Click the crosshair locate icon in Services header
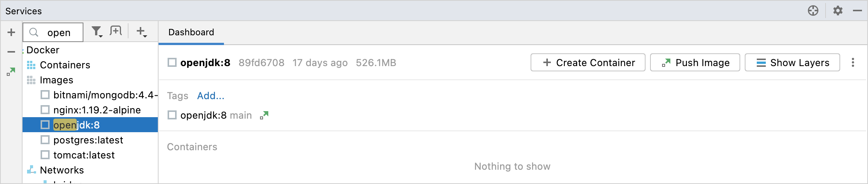868x184 pixels. pos(813,11)
